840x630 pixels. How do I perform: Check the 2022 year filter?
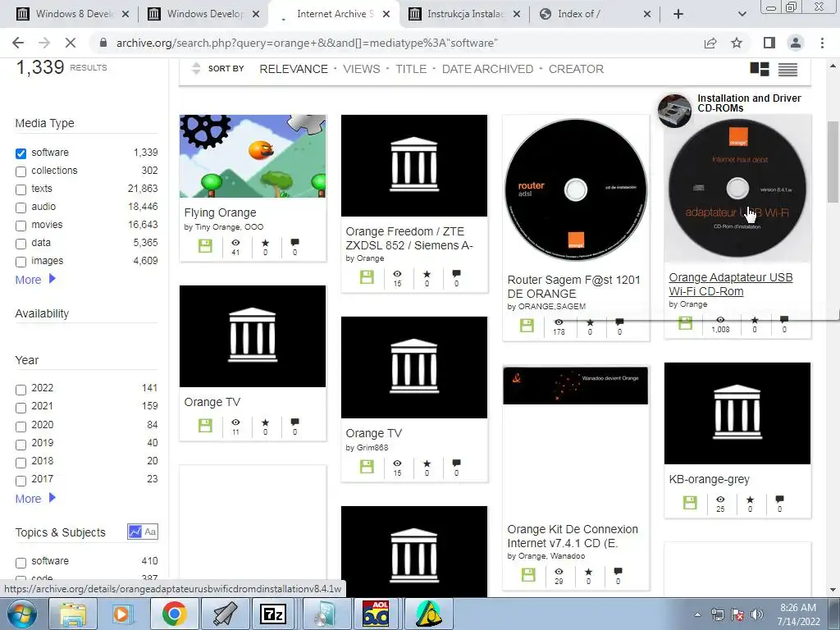pyautogui.click(x=21, y=390)
